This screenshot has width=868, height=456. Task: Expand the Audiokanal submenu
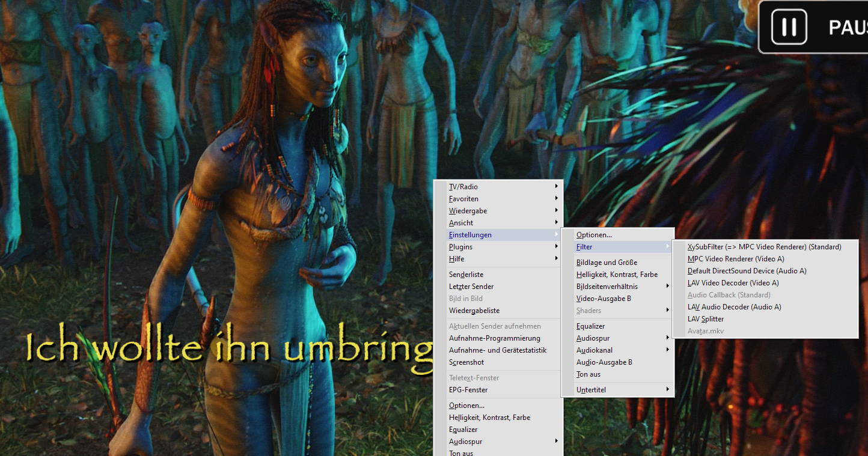click(594, 350)
